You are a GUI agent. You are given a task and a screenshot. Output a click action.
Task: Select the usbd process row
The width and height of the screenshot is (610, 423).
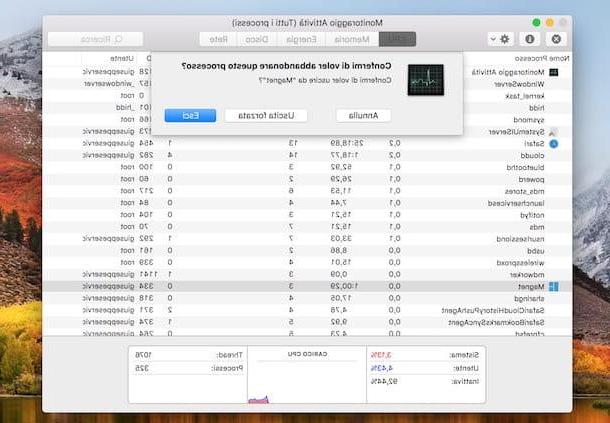pos(307,251)
